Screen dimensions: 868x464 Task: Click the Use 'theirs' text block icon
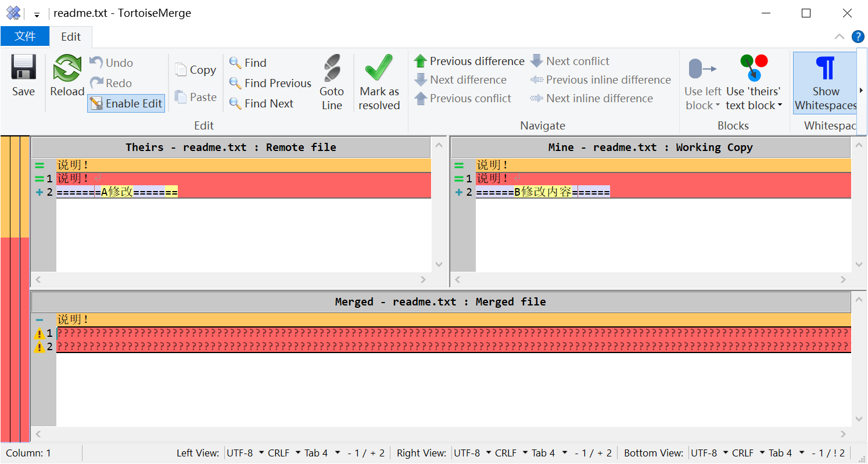[x=754, y=68]
